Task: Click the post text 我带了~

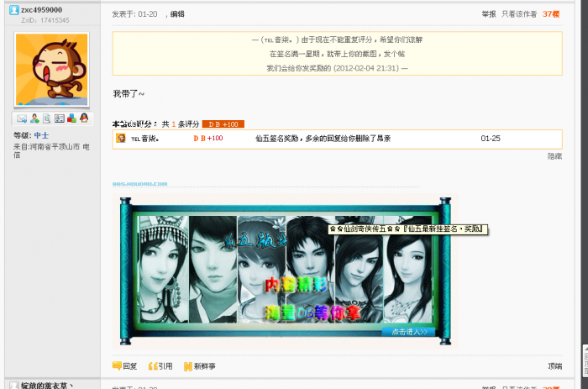Action: pyautogui.click(x=129, y=94)
